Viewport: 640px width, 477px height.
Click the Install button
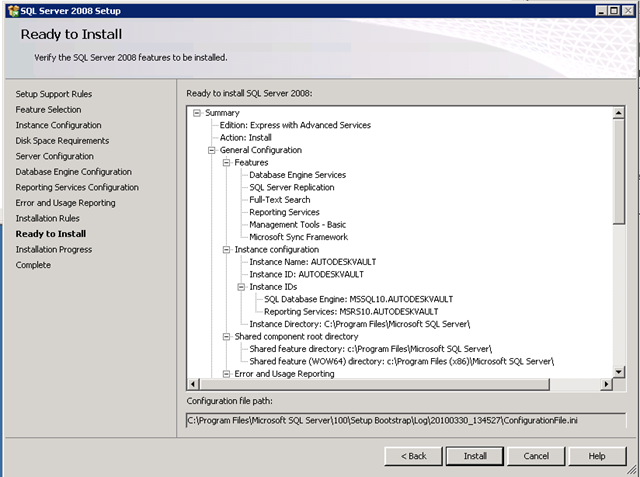tap(475, 456)
